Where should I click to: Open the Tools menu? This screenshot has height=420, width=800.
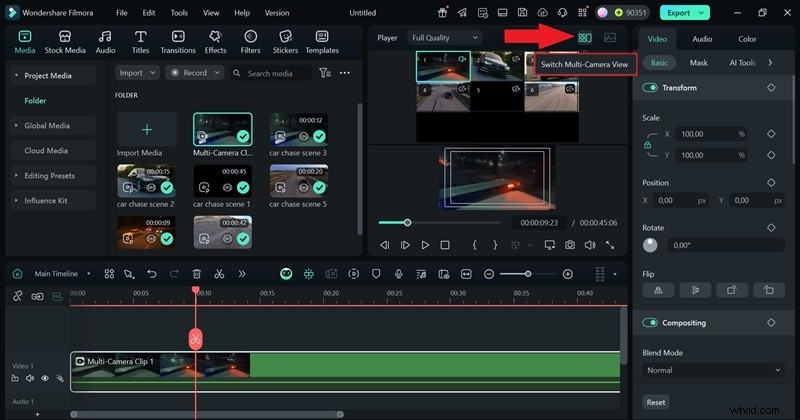(x=179, y=13)
